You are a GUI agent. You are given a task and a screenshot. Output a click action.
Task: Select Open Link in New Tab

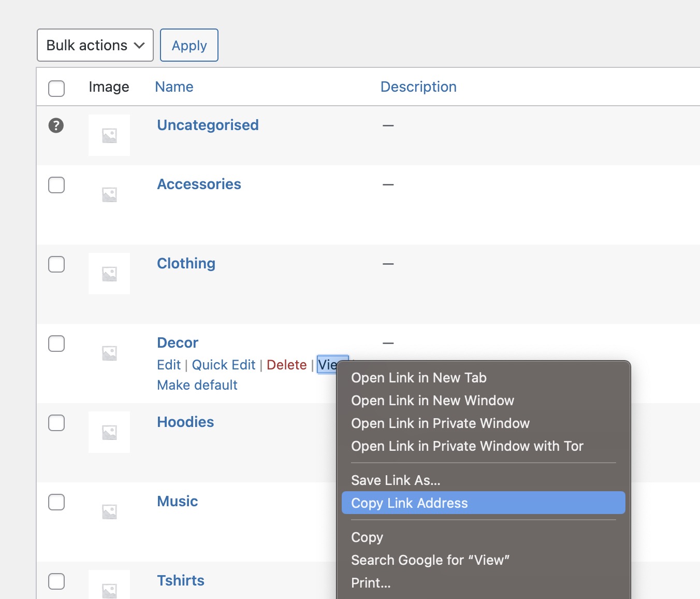click(x=418, y=378)
